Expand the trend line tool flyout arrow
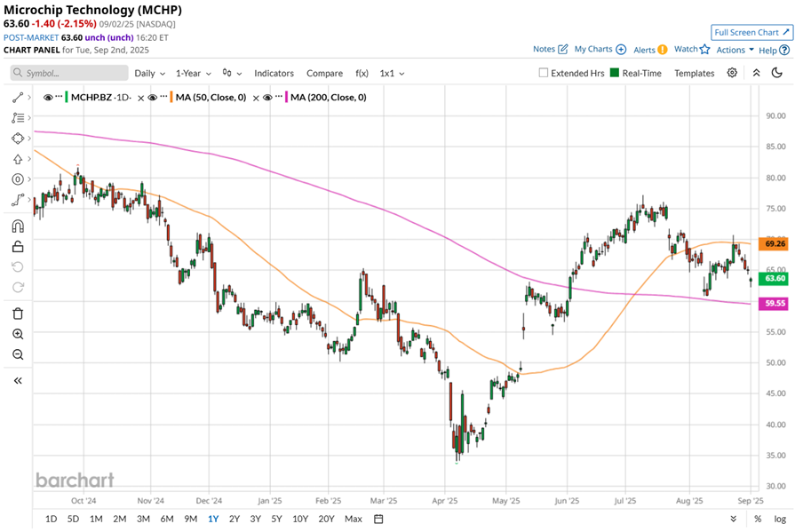 [x=29, y=98]
